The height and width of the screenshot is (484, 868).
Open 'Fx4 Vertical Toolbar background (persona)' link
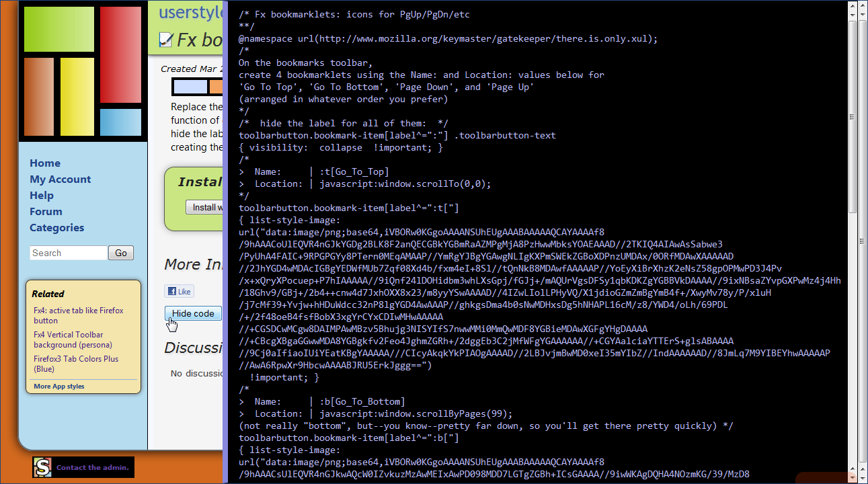pos(73,339)
